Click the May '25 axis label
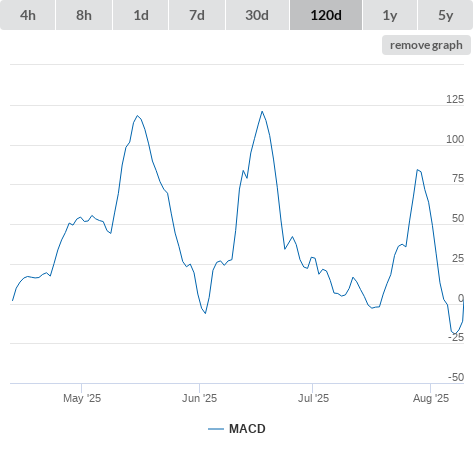The width and height of the screenshot is (474, 455). click(x=82, y=398)
